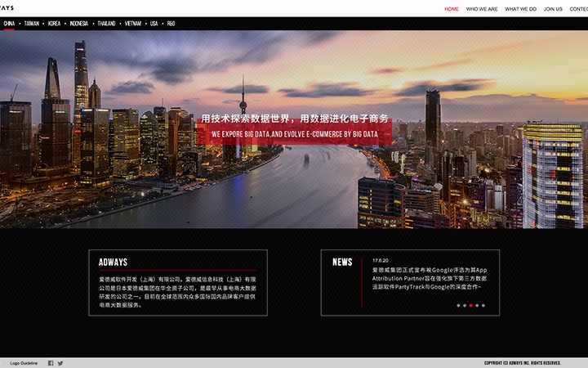Select the CHINA region tab
The height and width of the screenshot is (368, 588).
pyautogui.click(x=9, y=23)
